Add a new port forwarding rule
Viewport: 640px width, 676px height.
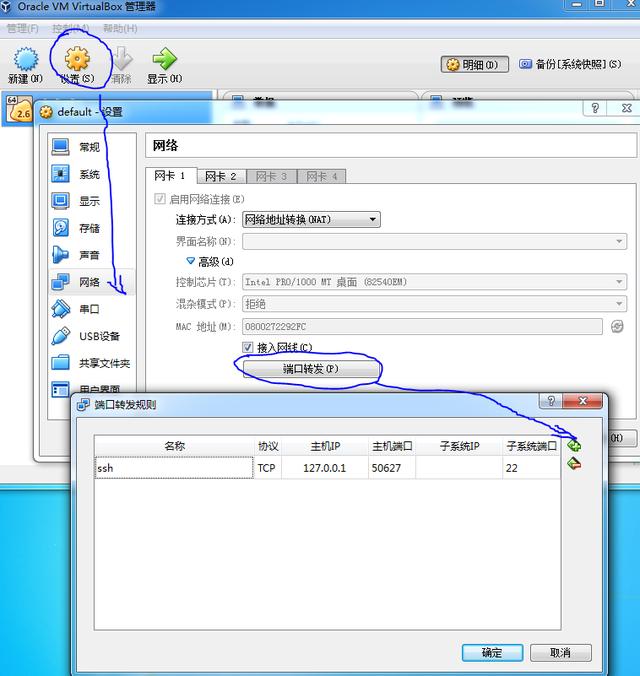574,445
